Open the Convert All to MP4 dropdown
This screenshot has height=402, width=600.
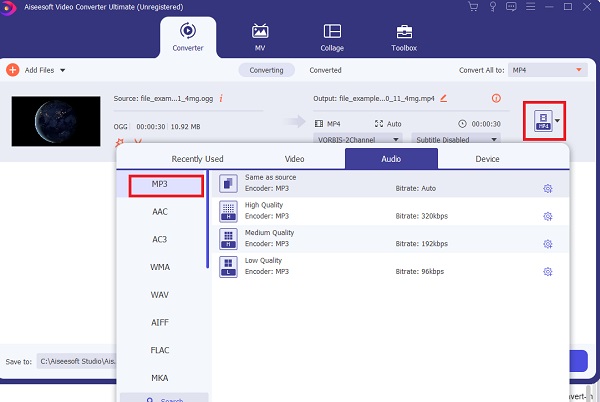pyautogui.click(x=548, y=70)
